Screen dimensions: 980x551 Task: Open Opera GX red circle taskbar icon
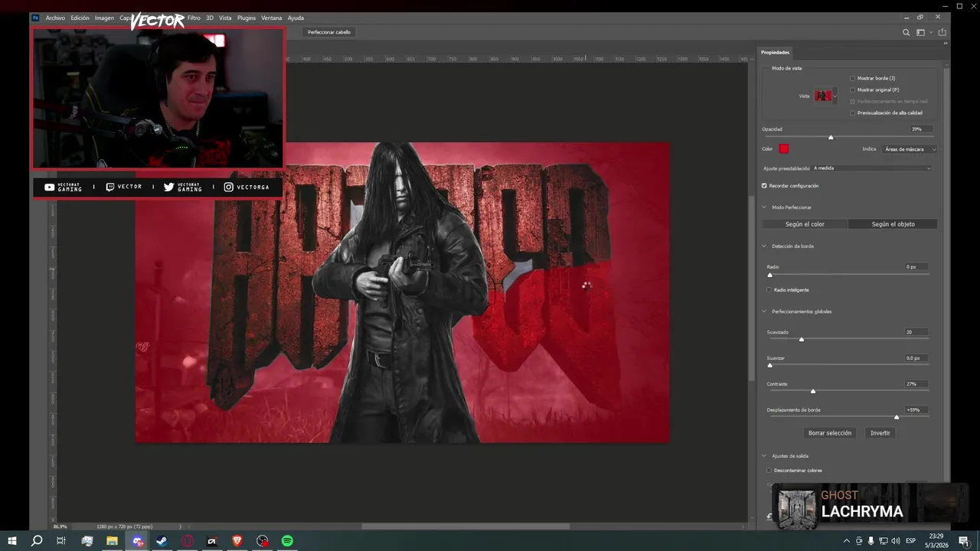click(188, 541)
